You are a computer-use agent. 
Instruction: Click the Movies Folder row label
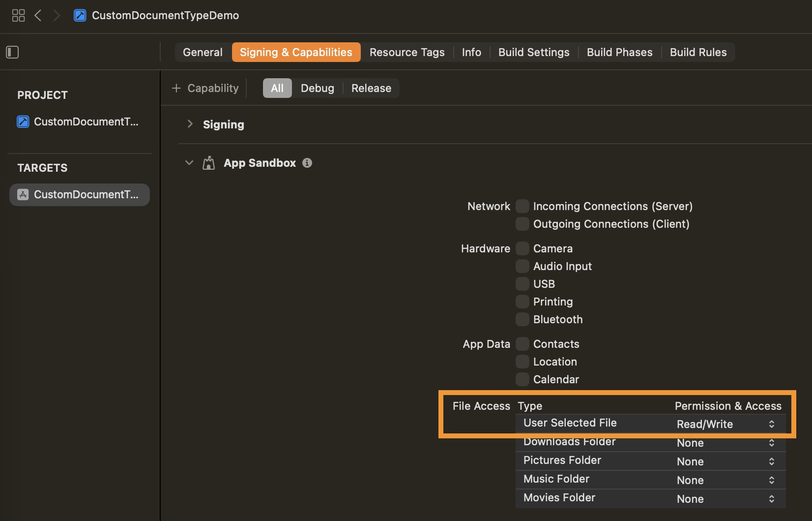coord(559,497)
